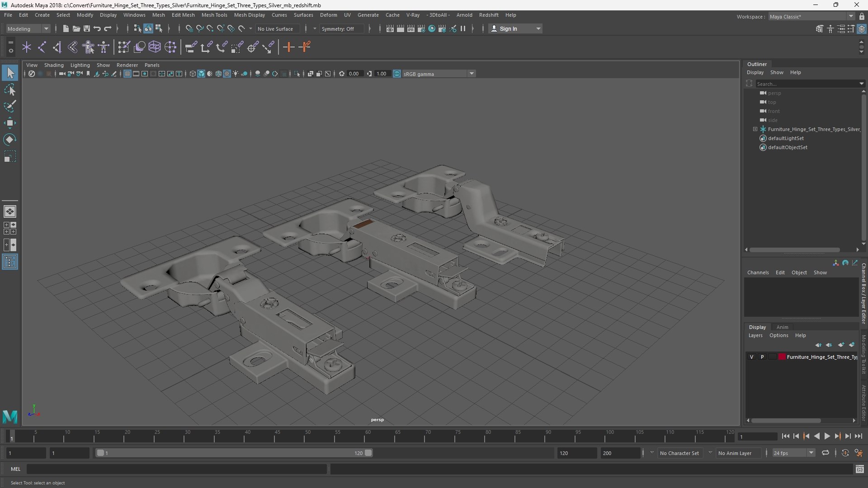Open the Redshift menu
The height and width of the screenshot is (488, 868).
pos(489,15)
